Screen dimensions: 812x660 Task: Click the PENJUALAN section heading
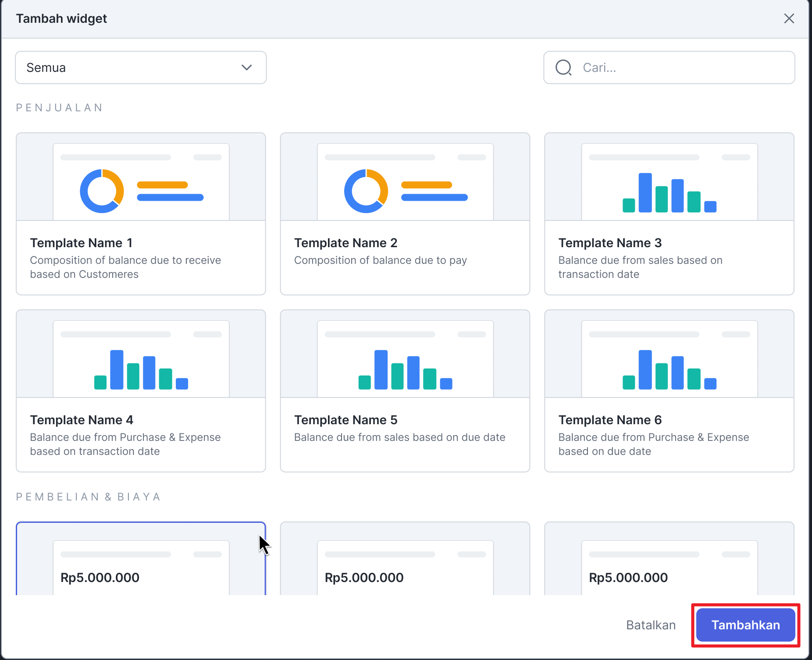tap(60, 108)
